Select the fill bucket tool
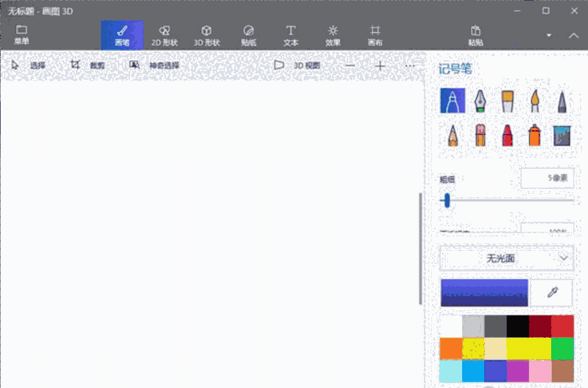This screenshot has height=388, width=588. click(x=561, y=135)
